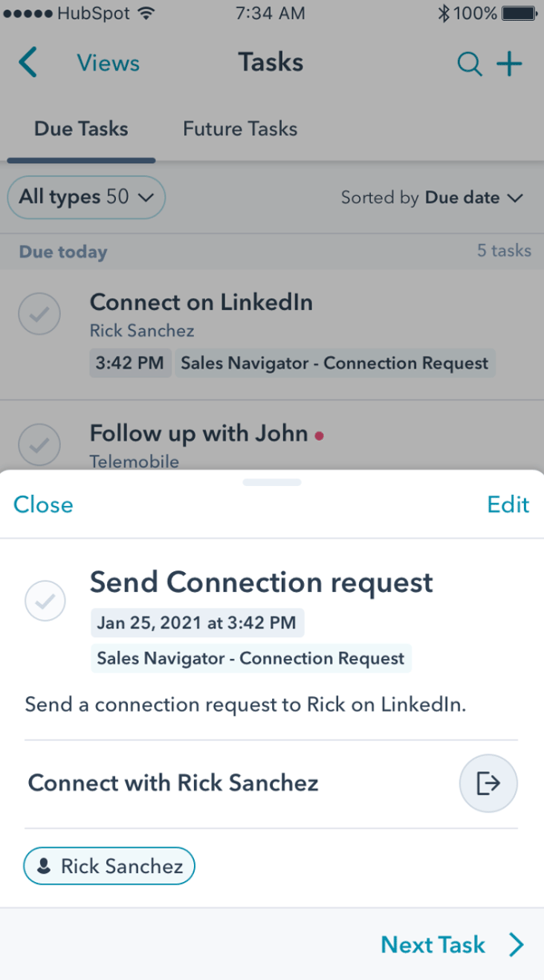This screenshot has height=980, width=544.
Task: Select the Due Tasks tab
Action: click(81, 129)
